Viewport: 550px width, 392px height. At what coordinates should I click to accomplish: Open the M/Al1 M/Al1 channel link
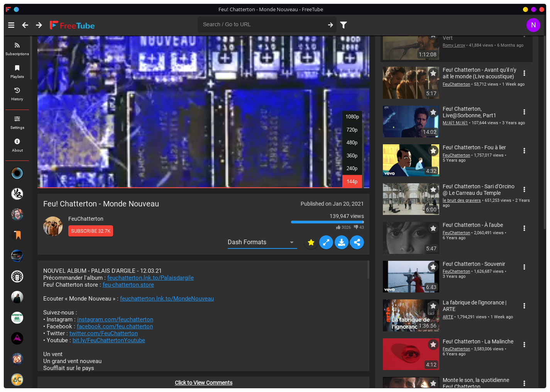pos(455,123)
